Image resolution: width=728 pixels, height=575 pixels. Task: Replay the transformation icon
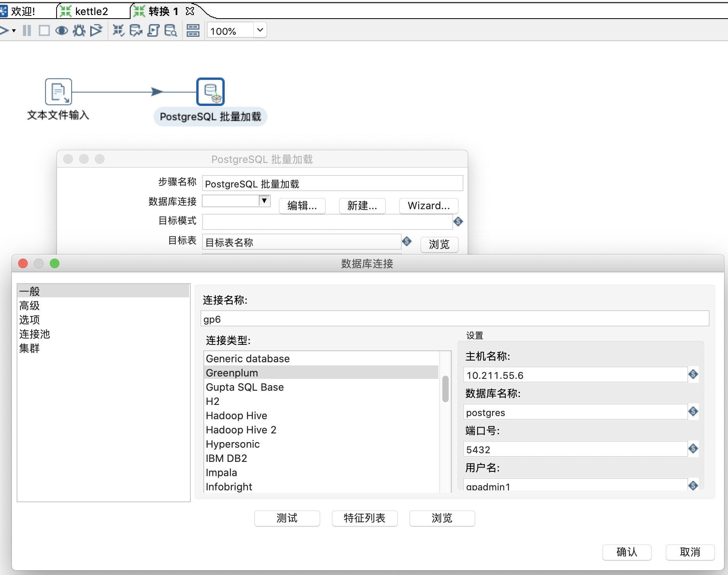click(x=96, y=30)
